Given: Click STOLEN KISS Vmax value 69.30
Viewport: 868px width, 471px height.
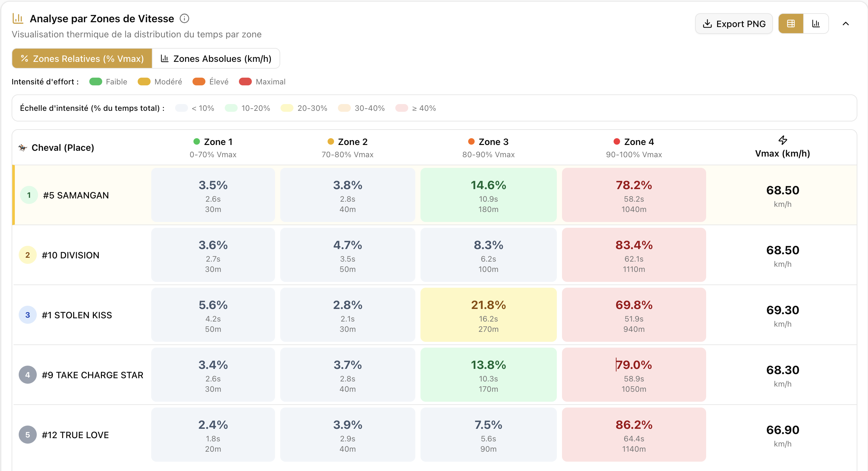Looking at the screenshot, I should click(x=783, y=310).
